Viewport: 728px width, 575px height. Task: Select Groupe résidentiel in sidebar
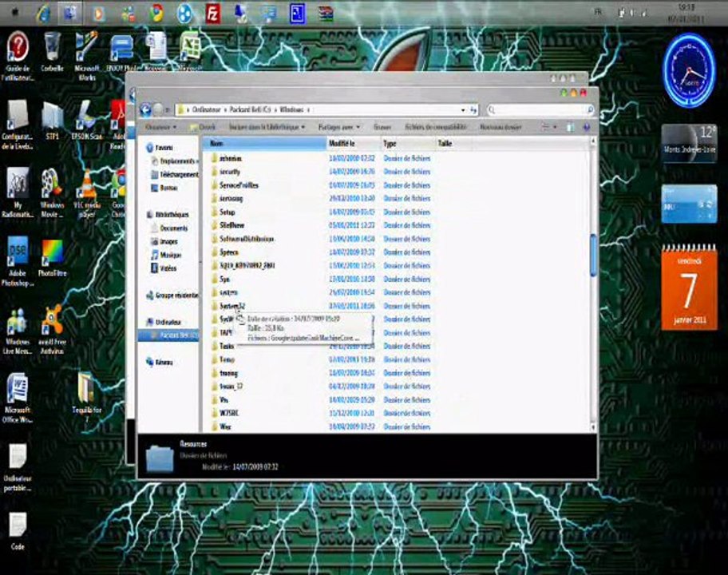pos(172,295)
